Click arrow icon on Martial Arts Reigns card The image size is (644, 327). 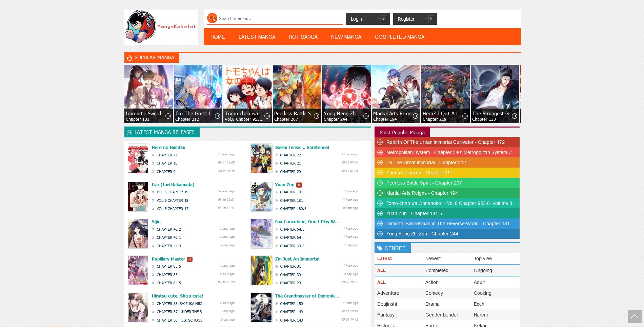[x=416, y=116]
